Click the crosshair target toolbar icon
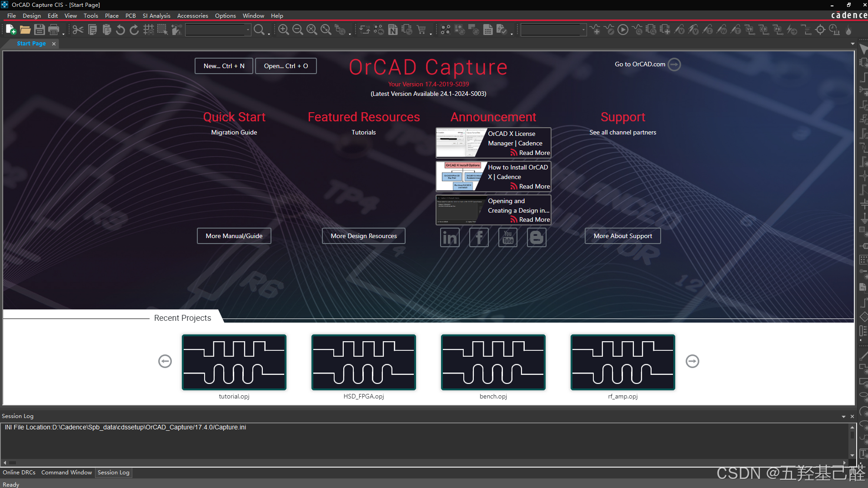 click(820, 30)
